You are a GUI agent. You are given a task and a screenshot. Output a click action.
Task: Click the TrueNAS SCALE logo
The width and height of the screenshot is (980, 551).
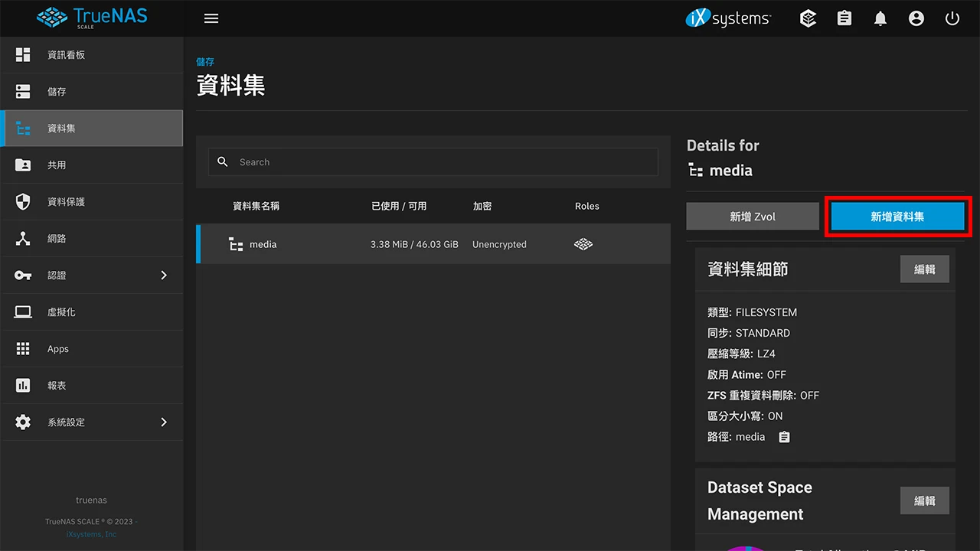click(91, 18)
